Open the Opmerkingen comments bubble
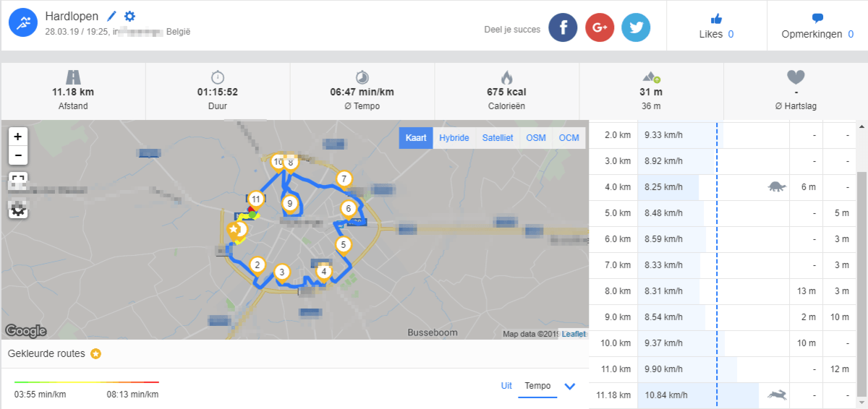This screenshot has width=868, height=409. click(817, 19)
